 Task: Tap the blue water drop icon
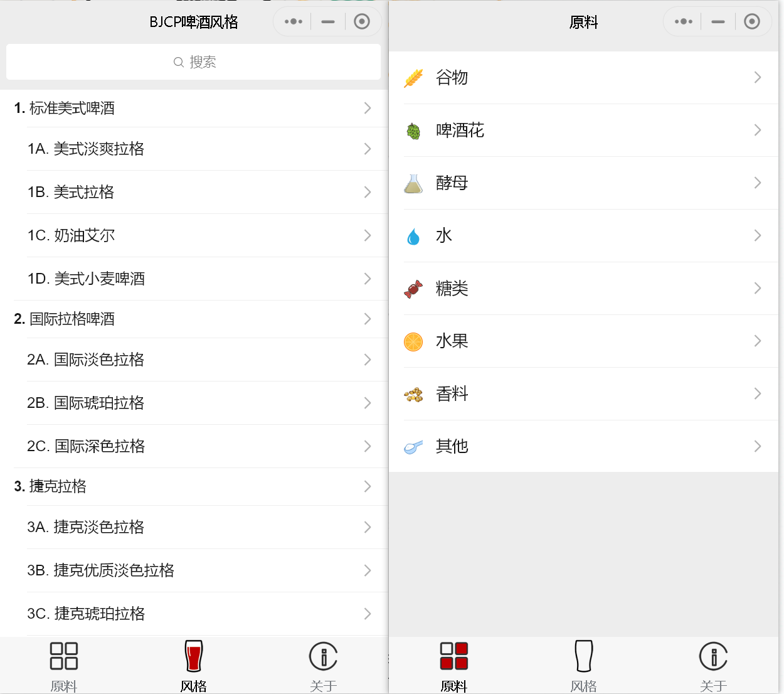point(413,237)
